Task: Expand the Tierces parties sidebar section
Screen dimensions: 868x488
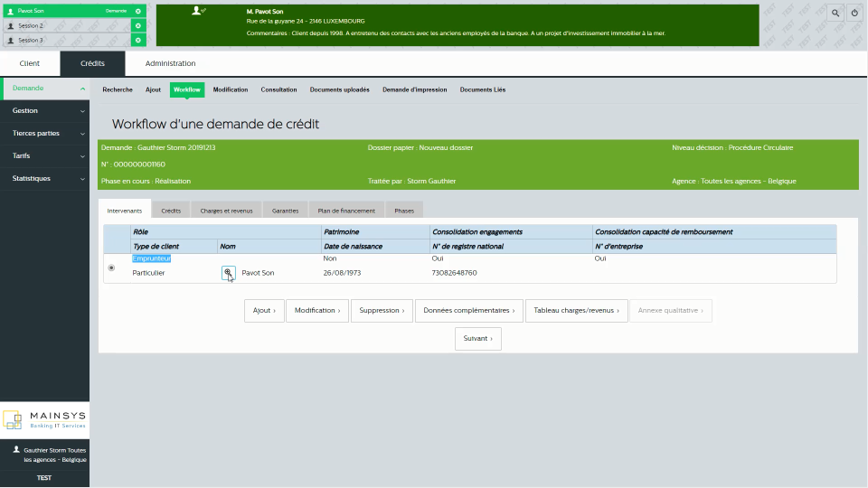Action: point(45,134)
